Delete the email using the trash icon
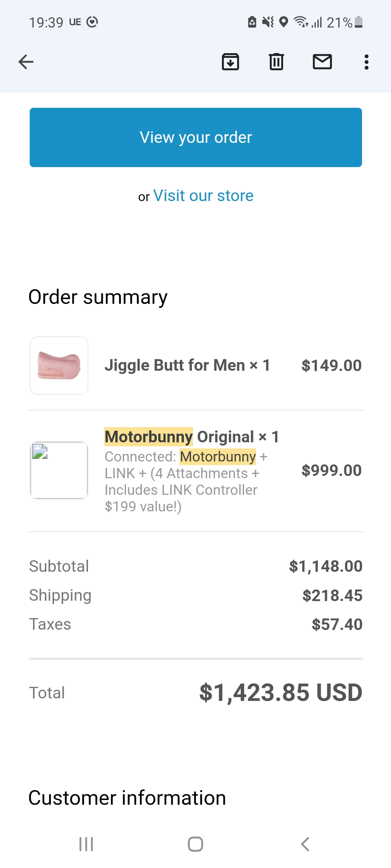This screenshot has height=868, width=391. (276, 62)
